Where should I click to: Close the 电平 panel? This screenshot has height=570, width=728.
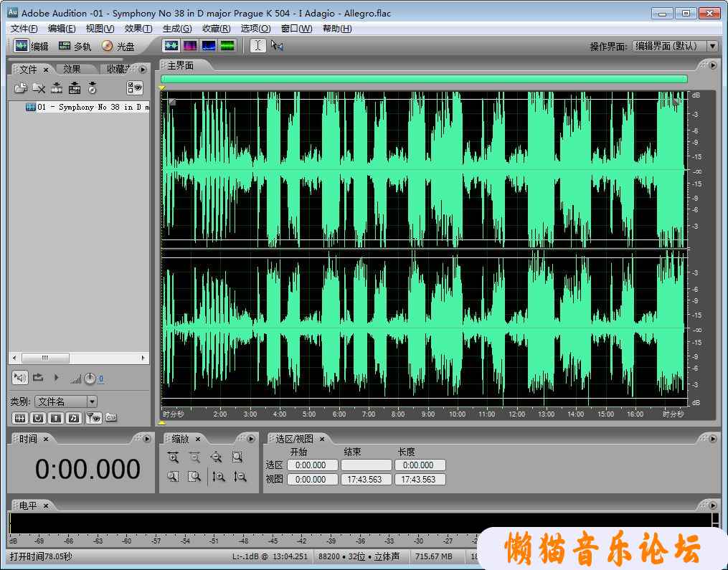pos(45,506)
